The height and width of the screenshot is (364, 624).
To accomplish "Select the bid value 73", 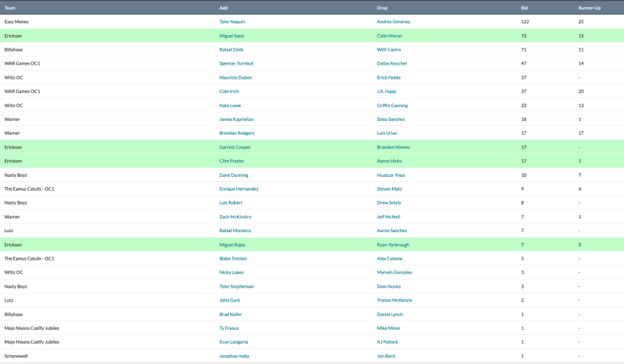I will [x=523, y=36].
